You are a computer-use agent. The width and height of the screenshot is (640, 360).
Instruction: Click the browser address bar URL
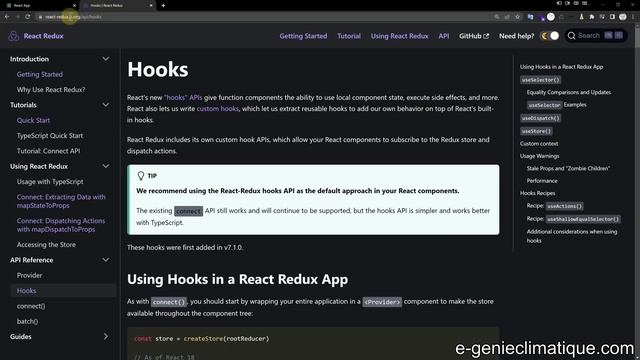(73, 17)
